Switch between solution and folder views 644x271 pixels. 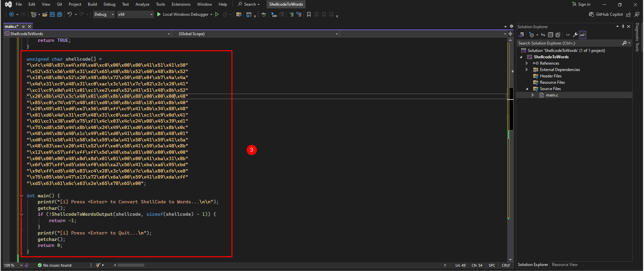point(522,35)
